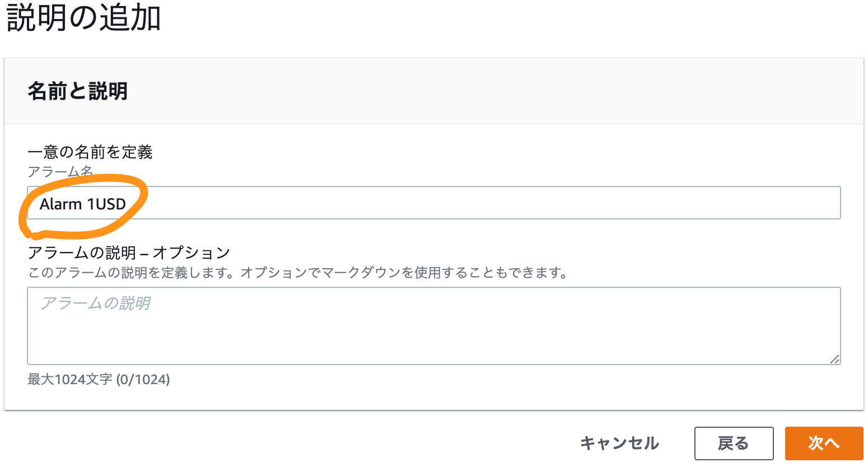Place cursor on the Alarm 1USD text
This screenshot has height=467, width=868.
[x=83, y=204]
